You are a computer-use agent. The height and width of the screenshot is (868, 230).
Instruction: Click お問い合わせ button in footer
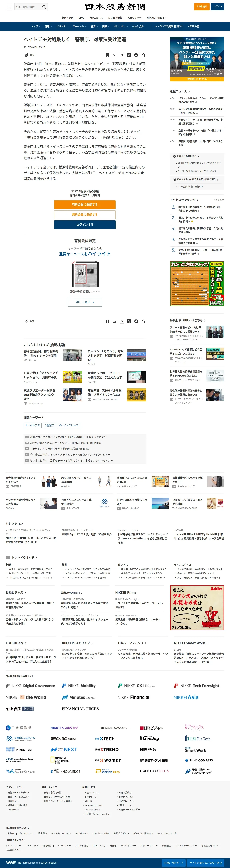[173, 863]
